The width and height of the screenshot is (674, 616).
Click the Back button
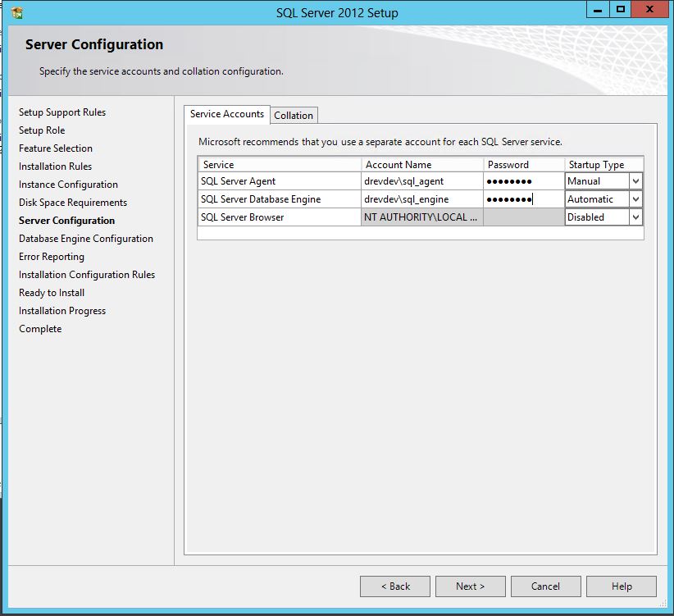[x=395, y=586]
